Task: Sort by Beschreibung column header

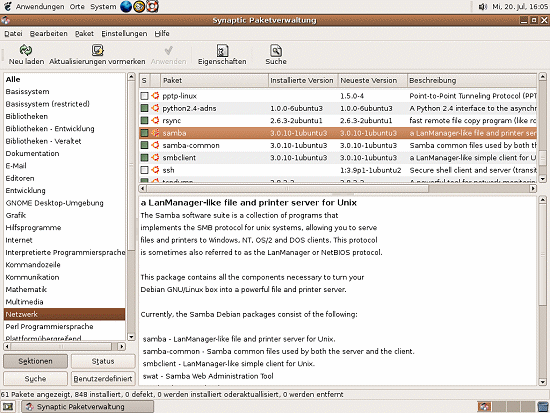Action: click(x=472, y=80)
